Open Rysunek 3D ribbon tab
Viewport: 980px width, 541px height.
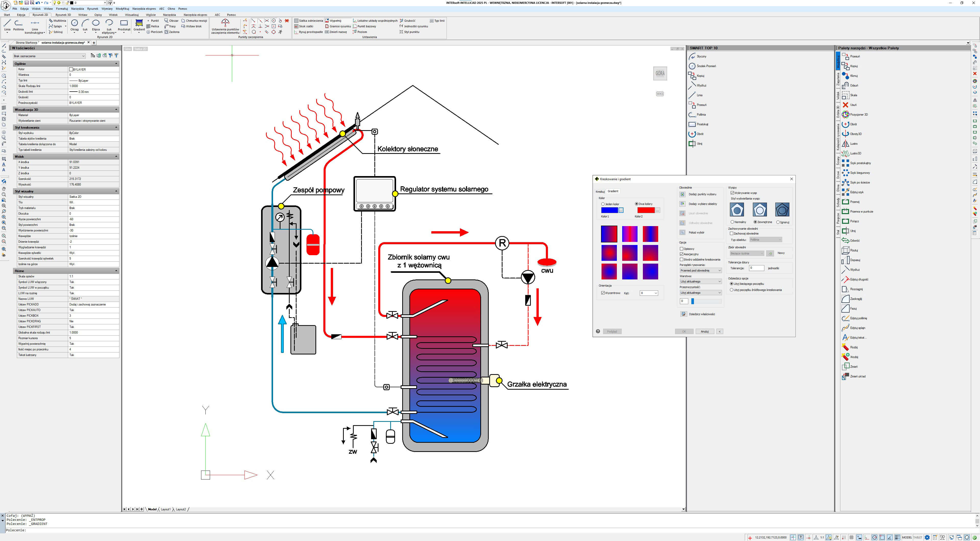(63, 15)
